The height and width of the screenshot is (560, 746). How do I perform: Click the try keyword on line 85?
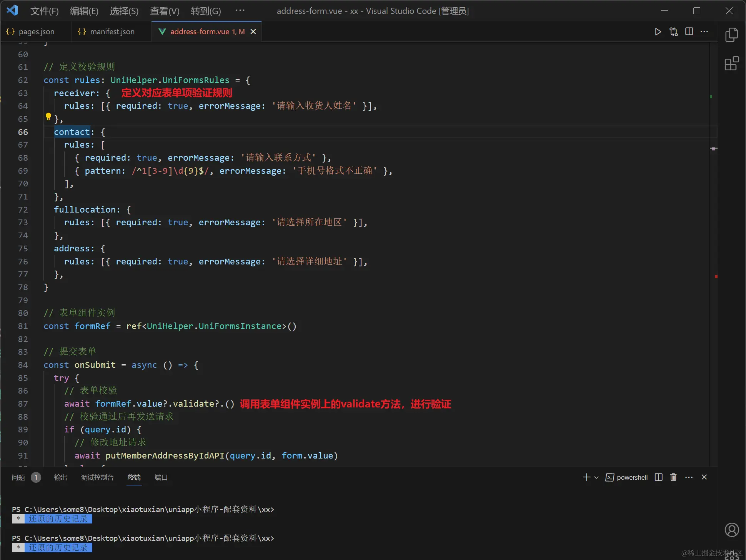coord(62,378)
